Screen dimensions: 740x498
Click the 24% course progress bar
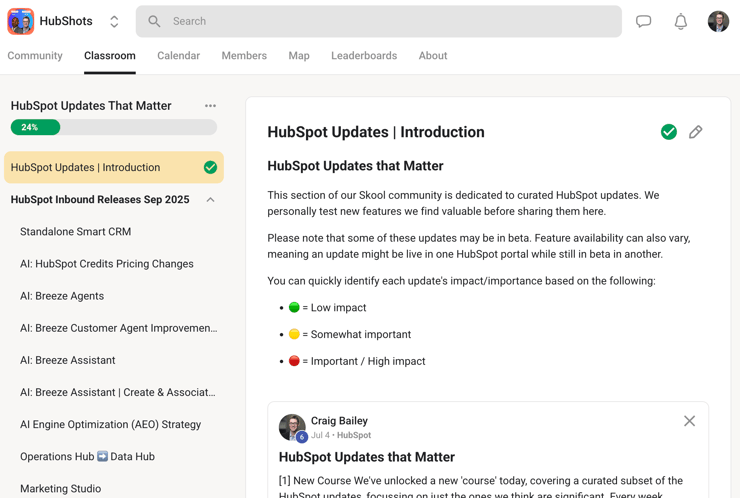pos(113,127)
